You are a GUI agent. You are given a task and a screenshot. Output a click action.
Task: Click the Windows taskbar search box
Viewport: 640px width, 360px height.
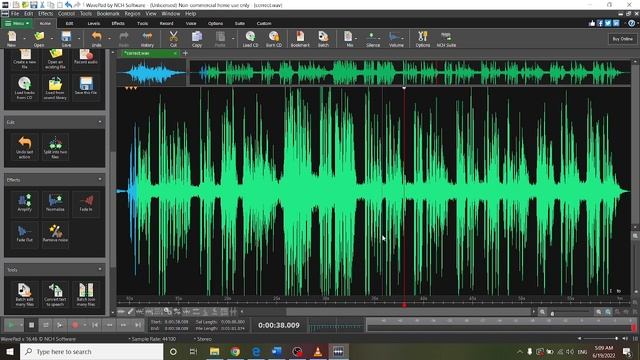pos(91,351)
